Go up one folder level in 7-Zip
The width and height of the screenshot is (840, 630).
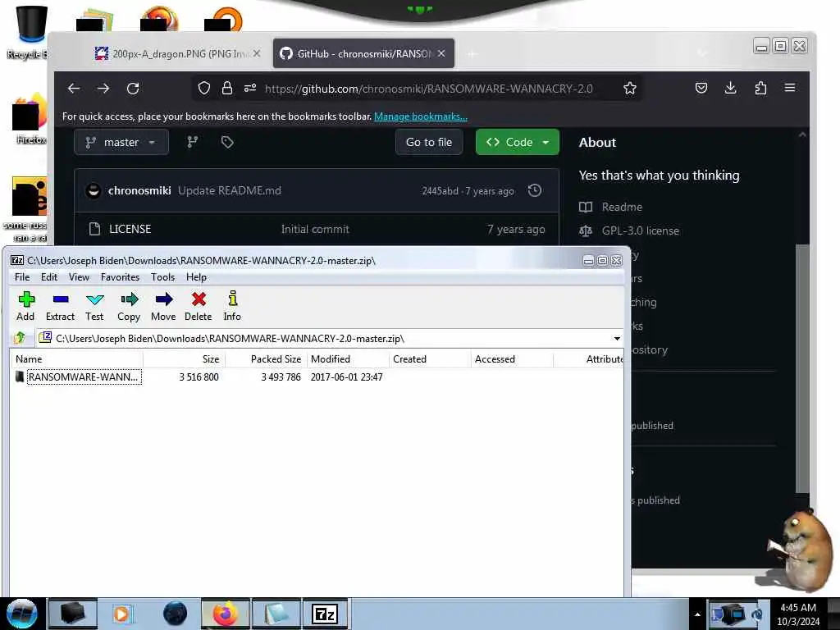pos(20,338)
